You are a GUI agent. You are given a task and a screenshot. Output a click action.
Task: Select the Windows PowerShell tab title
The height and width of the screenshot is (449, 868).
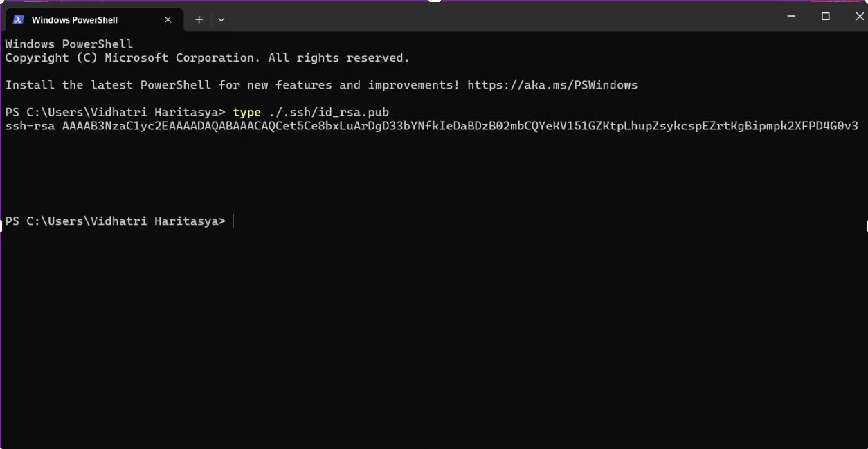click(75, 20)
